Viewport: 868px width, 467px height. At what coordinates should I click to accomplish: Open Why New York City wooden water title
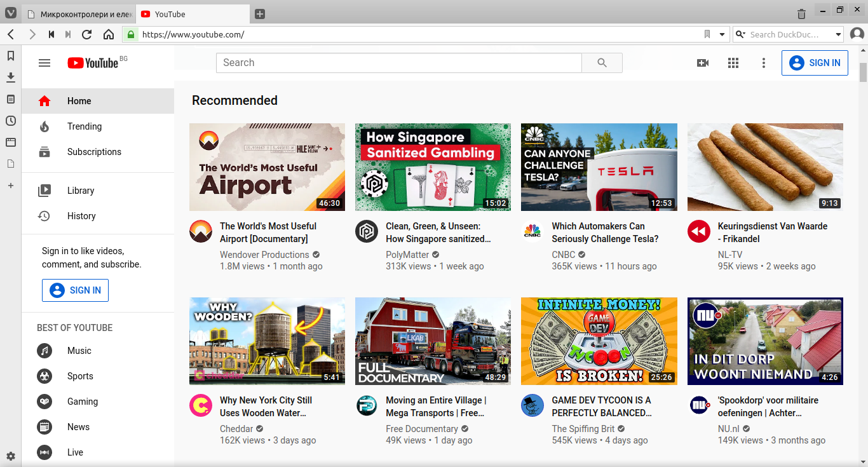266,407
